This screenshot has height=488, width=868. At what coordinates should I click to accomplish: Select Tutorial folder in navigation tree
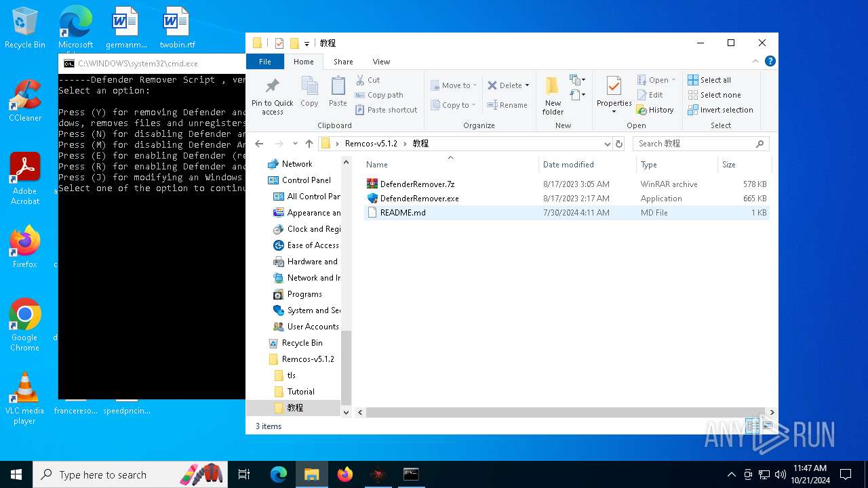(300, 392)
